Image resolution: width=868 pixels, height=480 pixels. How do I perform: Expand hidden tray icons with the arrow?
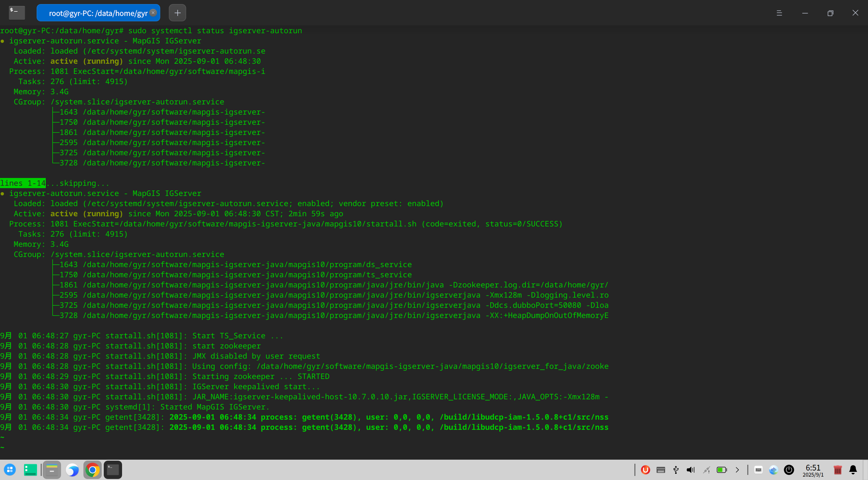tap(737, 469)
